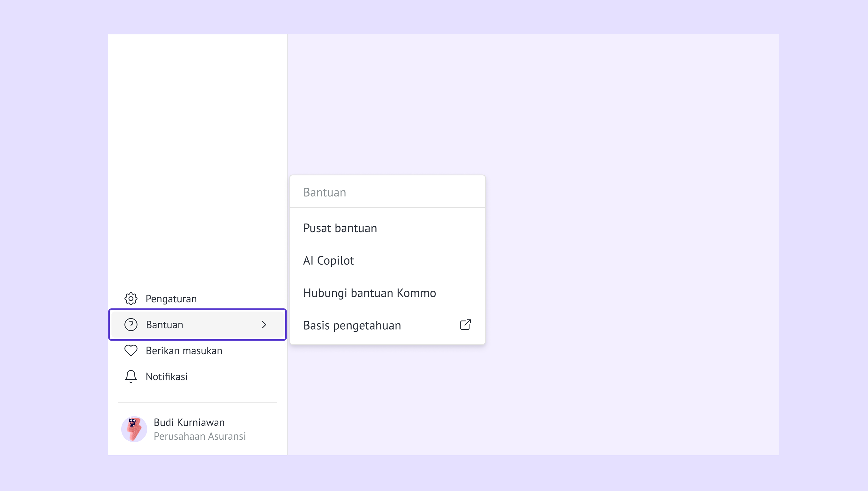The height and width of the screenshot is (491, 868).
Task: Click the Bantuan question mark icon
Action: (x=131, y=325)
